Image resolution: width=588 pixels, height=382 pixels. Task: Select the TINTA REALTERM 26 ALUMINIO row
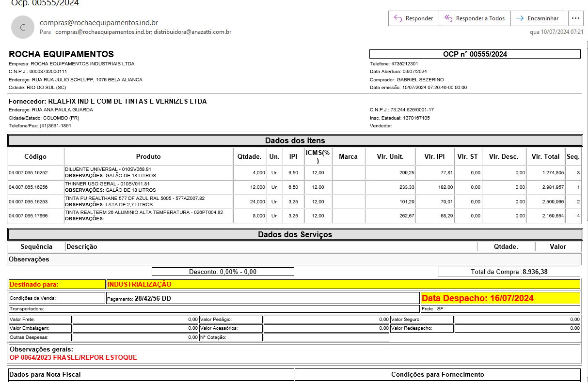pos(148,216)
